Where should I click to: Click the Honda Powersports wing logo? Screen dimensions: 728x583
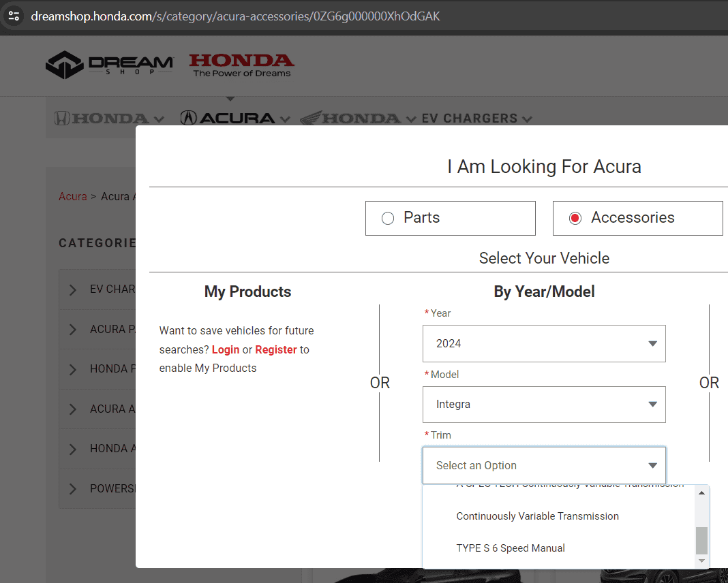pyautogui.click(x=351, y=117)
